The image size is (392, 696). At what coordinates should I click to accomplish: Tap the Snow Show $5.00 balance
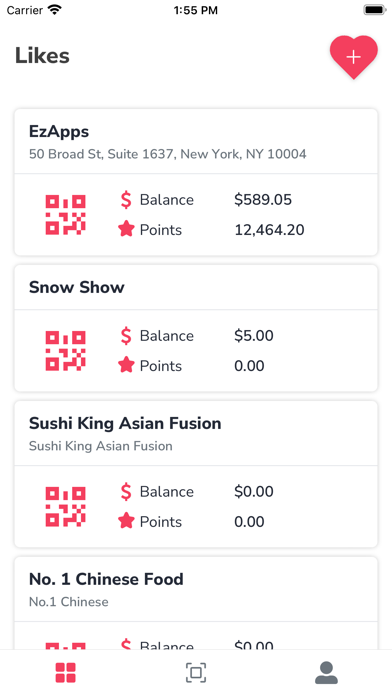pyautogui.click(x=253, y=336)
